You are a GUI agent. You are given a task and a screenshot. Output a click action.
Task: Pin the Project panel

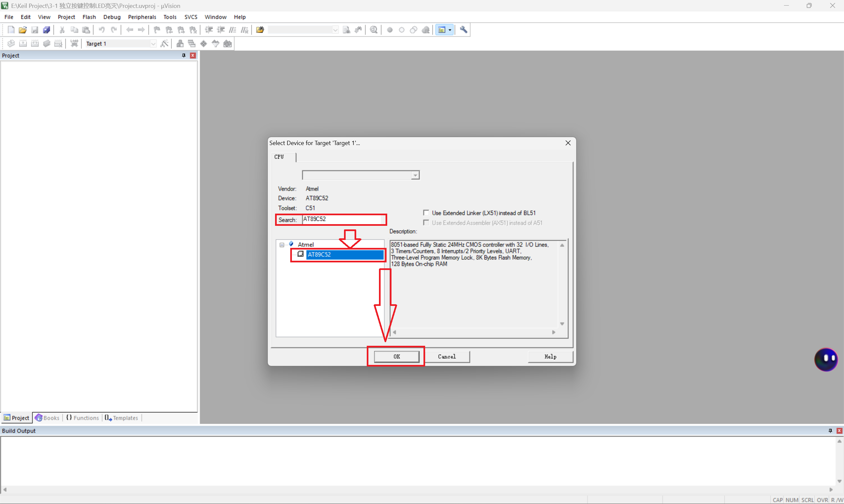coord(184,55)
